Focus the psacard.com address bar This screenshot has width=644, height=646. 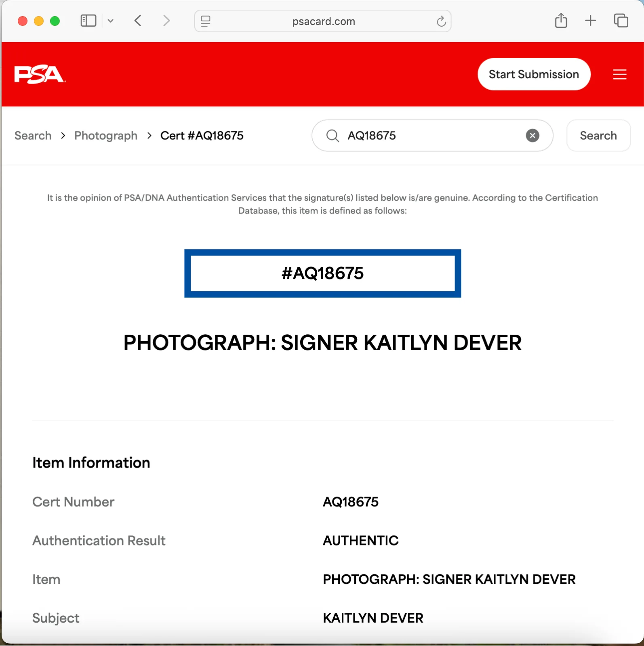click(x=323, y=21)
